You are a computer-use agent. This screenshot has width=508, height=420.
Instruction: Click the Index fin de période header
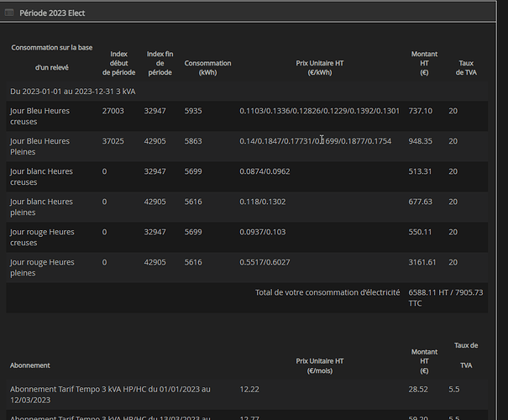[x=160, y=63]
